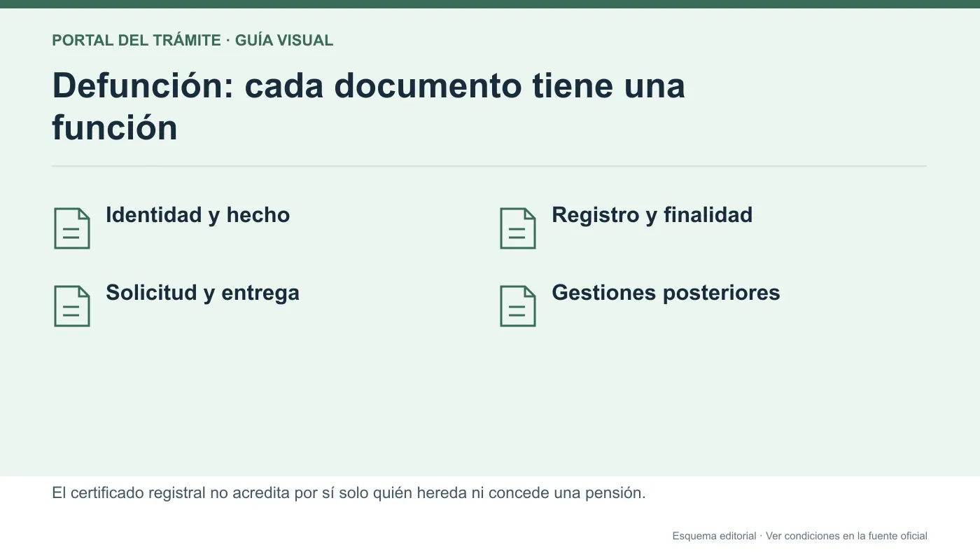Screen dimensions: 980x552
Task: Choose the Solicitud y entrega heading
Action: point(202,293)
